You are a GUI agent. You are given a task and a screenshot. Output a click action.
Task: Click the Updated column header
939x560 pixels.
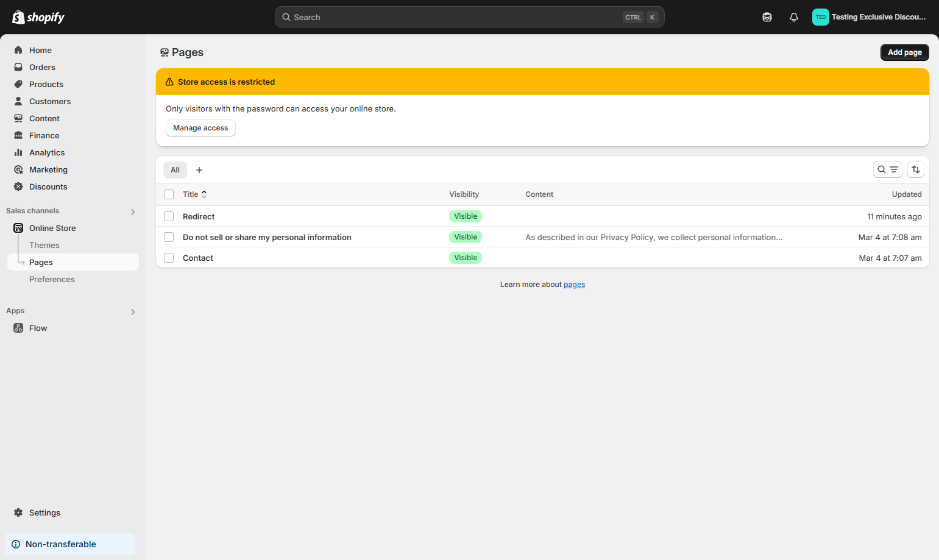coord(907,194)
